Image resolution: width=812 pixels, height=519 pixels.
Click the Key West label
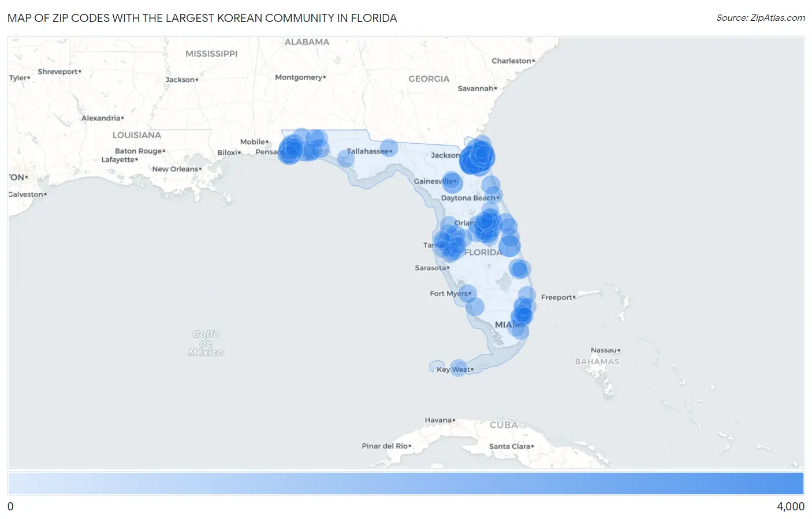tap(453, 369)
